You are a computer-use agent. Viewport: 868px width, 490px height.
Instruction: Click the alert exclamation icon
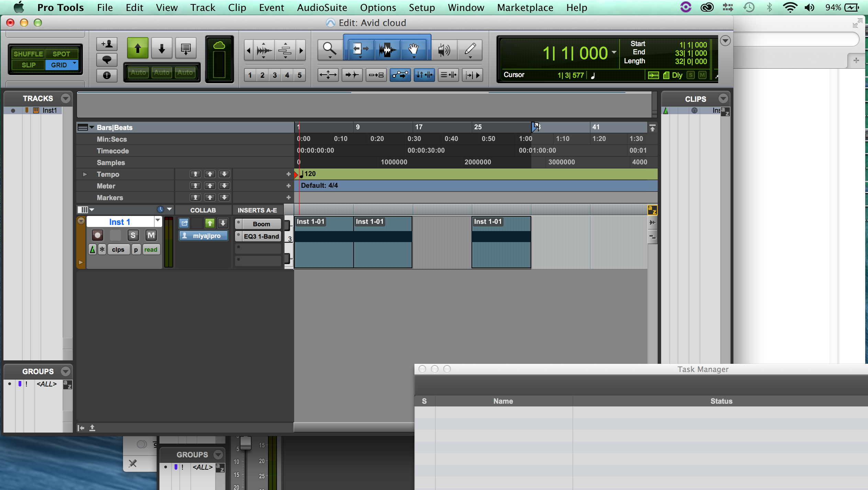pyautogui.click(x=107, y=75)
